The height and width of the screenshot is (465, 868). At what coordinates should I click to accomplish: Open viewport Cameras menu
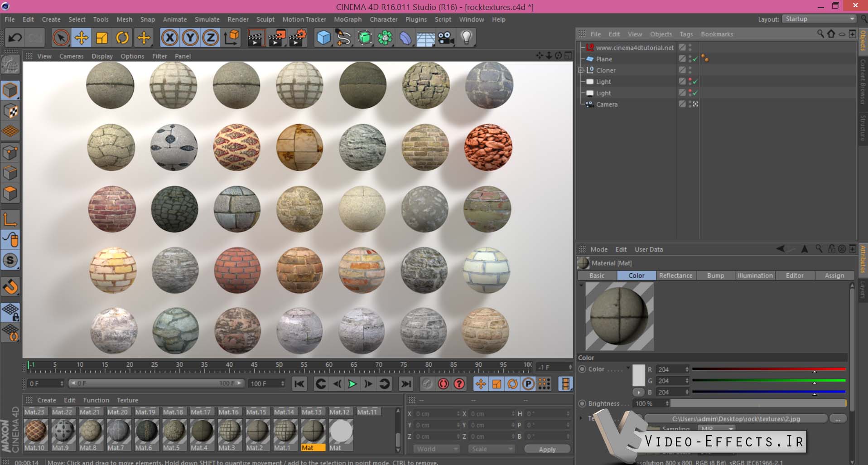tap(72, 56)
